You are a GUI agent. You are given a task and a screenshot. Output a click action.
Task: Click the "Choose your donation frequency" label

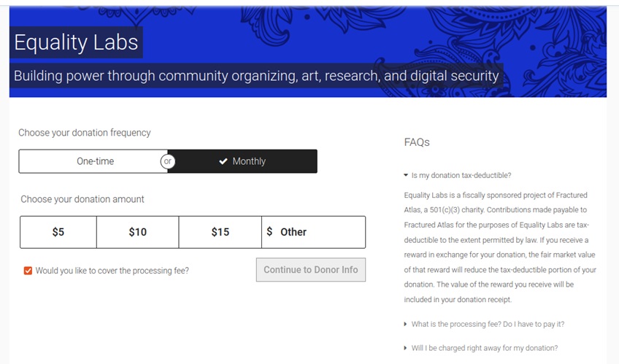[x=85, y=133]
